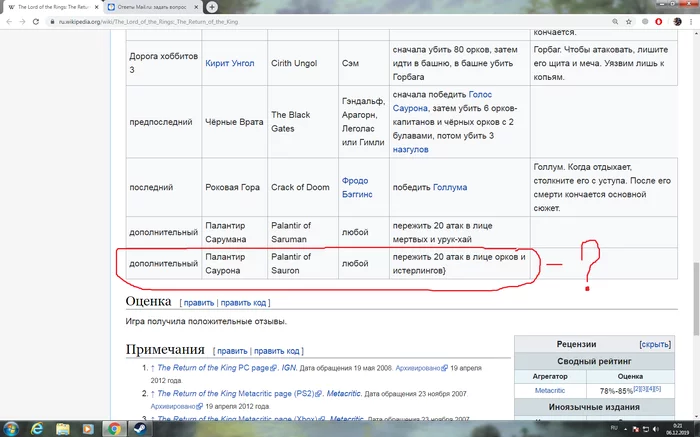Click the Оценка section heading

point(148,301)
